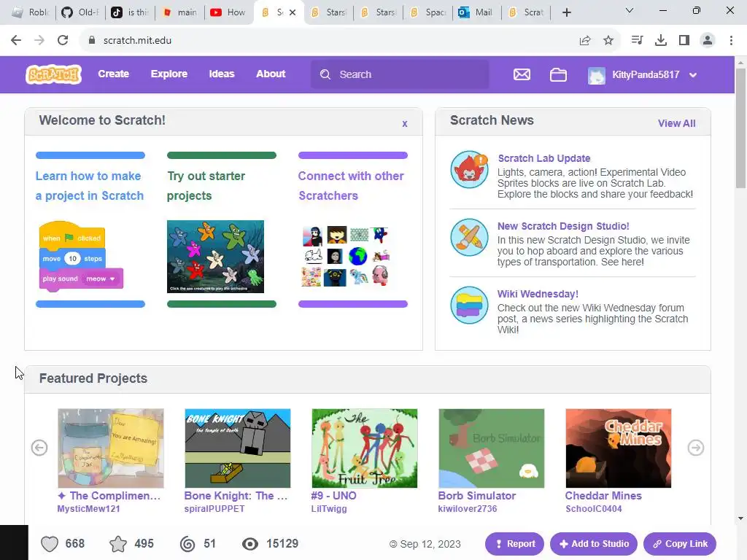Reload the page with refresh icon
Image resolution: width=747 pixels, height=560 pixels.
click(x=63, y=41)
